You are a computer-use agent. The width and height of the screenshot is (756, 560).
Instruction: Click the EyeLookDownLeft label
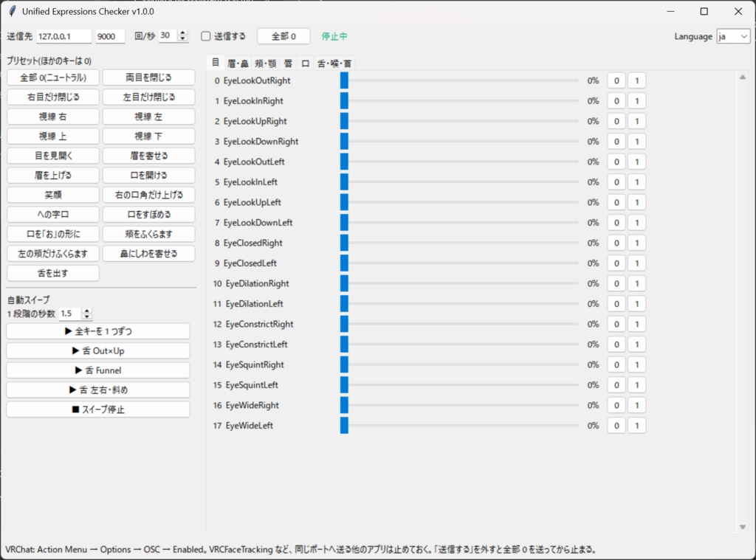coord(258,223)
